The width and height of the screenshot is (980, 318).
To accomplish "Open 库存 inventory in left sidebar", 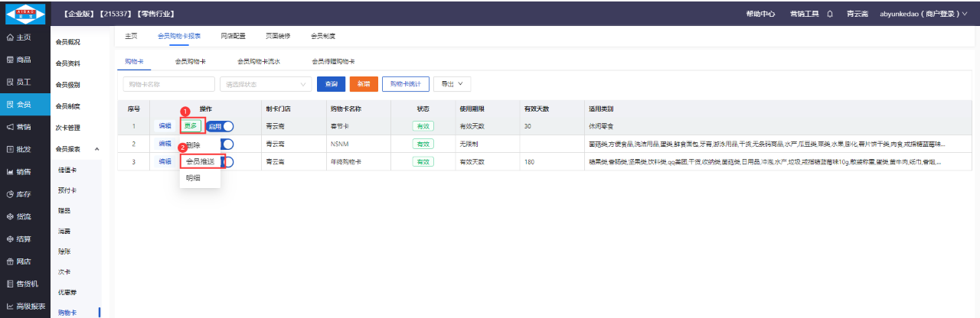I will [x=19, y=194].
